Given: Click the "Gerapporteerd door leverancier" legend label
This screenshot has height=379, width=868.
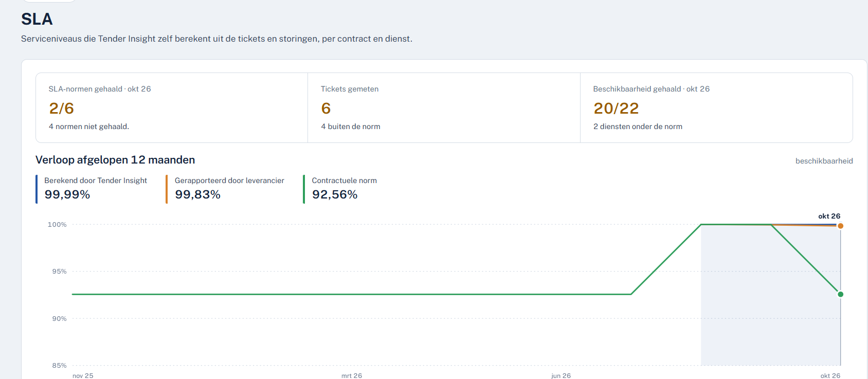Looking at the screenshot, I should pyautogui.click(x=229, y=181).
